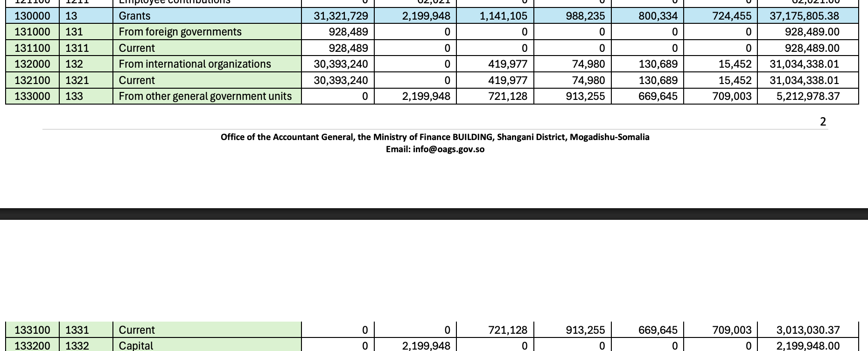868x351 pixels.
Task: Click 721,128 in row 133100
Action: pyautogui.click(x=507, y=330)
